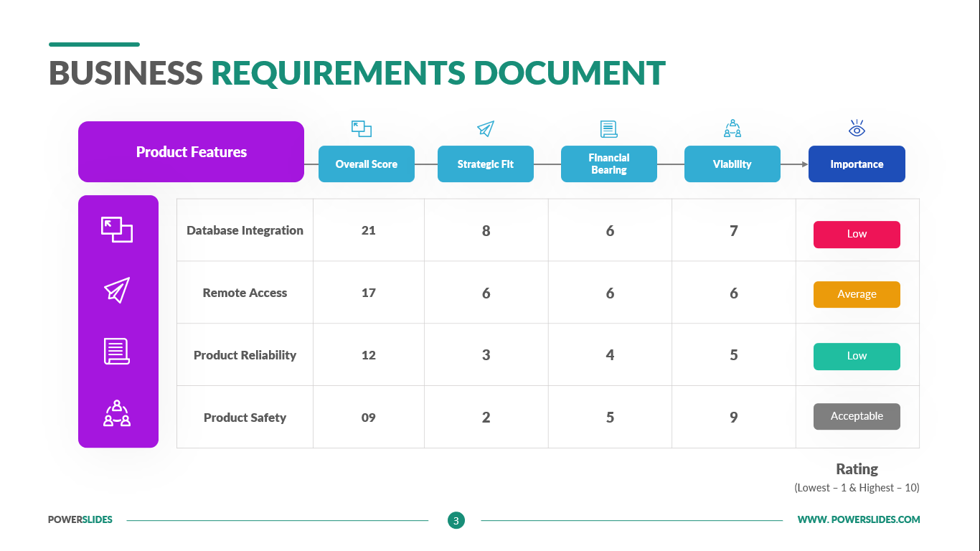Click the Database Integration row label
Image resolution: width=980 pixels, height=551 pixels.
pyautogui.click(x=245, y=230)
